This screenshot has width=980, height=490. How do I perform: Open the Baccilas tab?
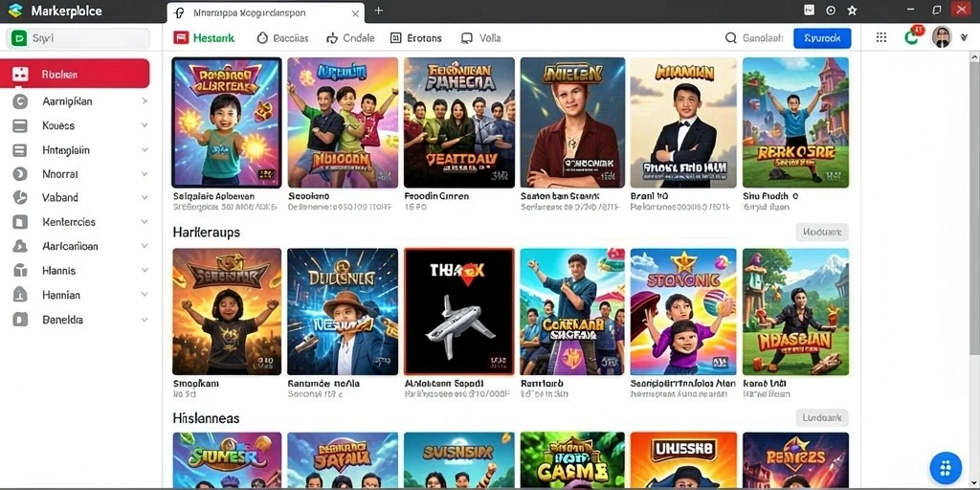pyautogui.click(x=282, y=38)
